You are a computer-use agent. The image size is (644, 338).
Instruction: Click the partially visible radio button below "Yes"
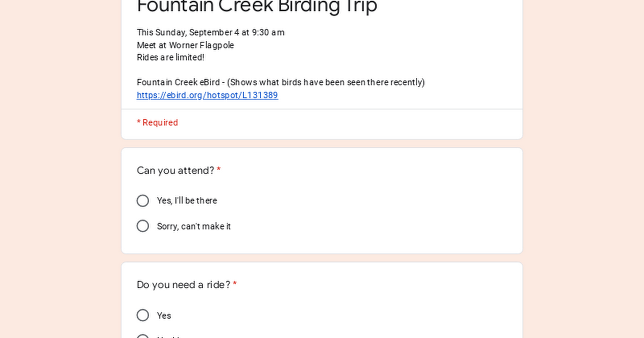pos(143,336)
